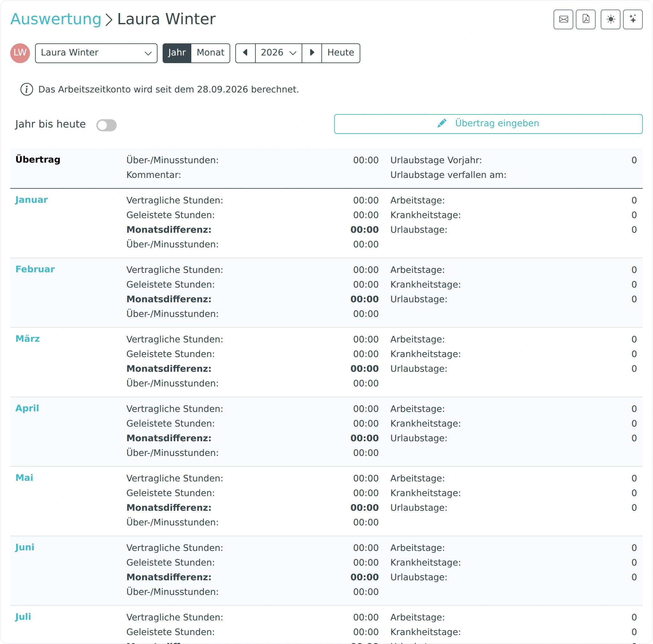The width and height of the screenshot is (653, 644).
Task: Click Krankheitstage label in März row
Action: point(425,354)
